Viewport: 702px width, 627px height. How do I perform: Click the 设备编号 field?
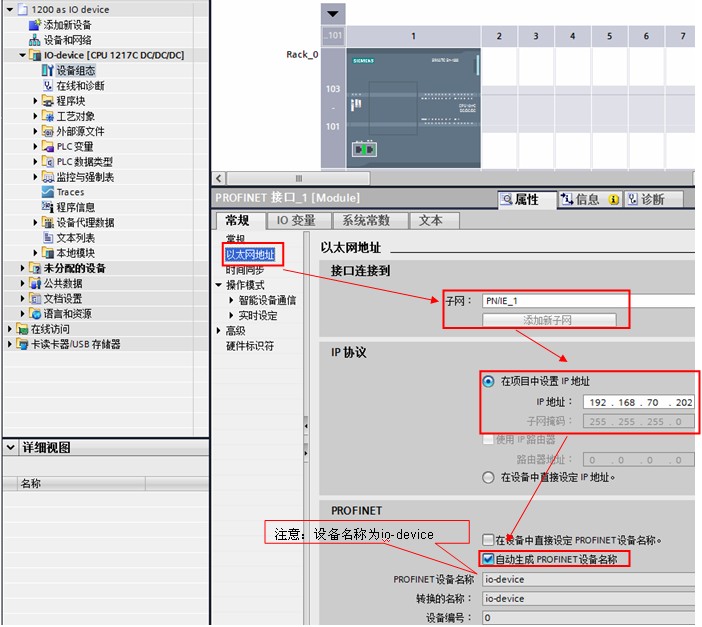[588, 618]
